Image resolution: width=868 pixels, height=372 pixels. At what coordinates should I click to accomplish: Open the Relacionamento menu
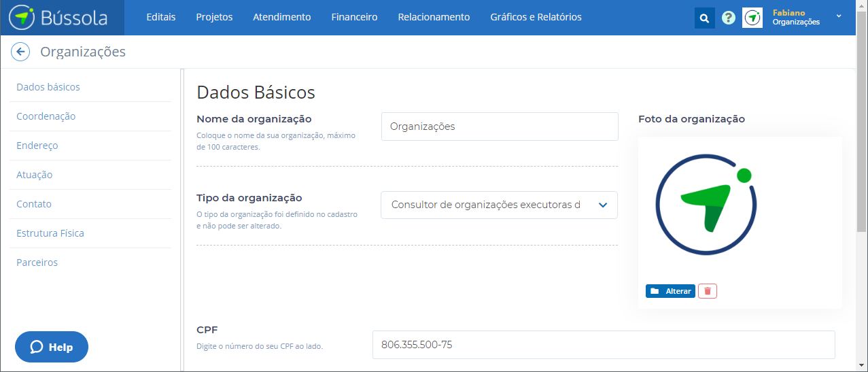(x=434, y=18)
